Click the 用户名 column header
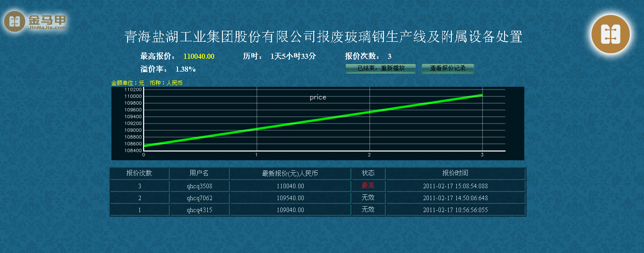 199,173
